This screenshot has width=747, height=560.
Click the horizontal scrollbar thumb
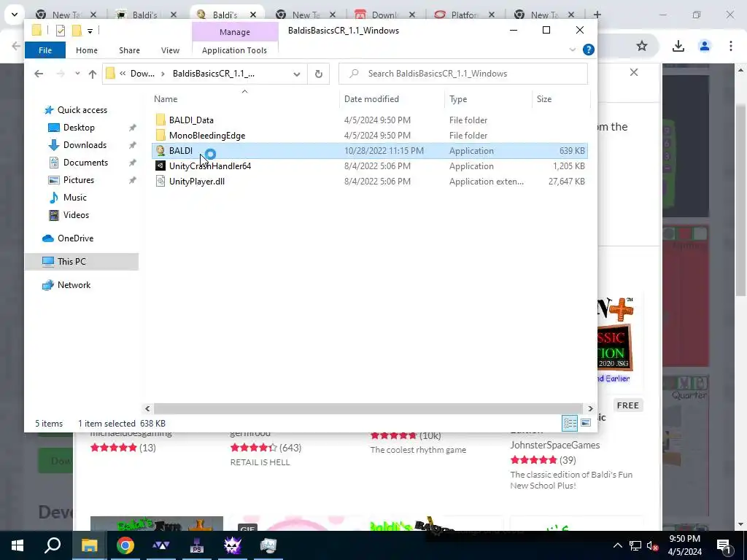click(x=368, y=408)
